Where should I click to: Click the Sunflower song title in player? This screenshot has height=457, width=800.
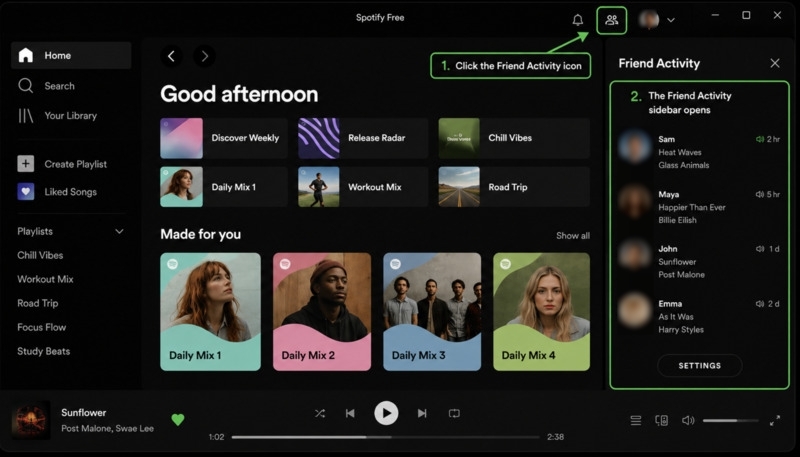pyautogui.click(x=84, y=413)
